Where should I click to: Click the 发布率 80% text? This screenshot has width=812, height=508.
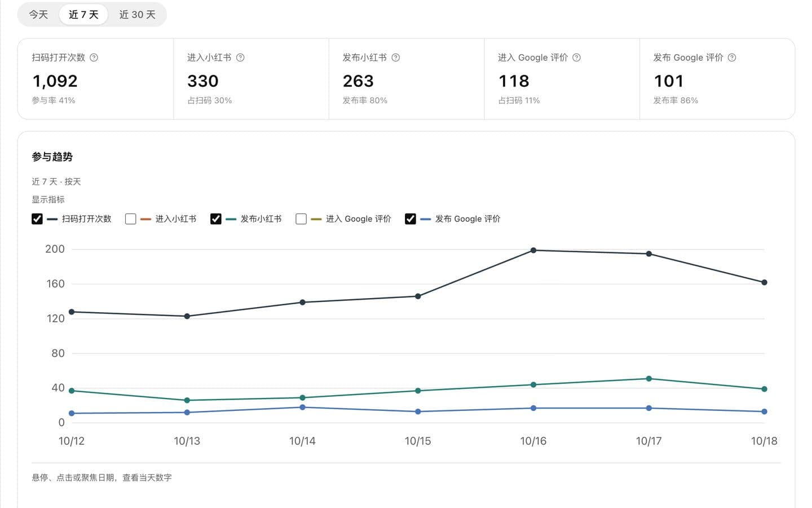click(x=365, y=100)
